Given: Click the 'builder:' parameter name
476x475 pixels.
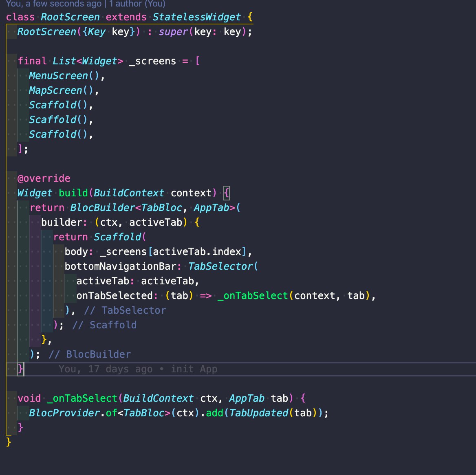Looking at the screenshot, I should click(x=64, y=222).
